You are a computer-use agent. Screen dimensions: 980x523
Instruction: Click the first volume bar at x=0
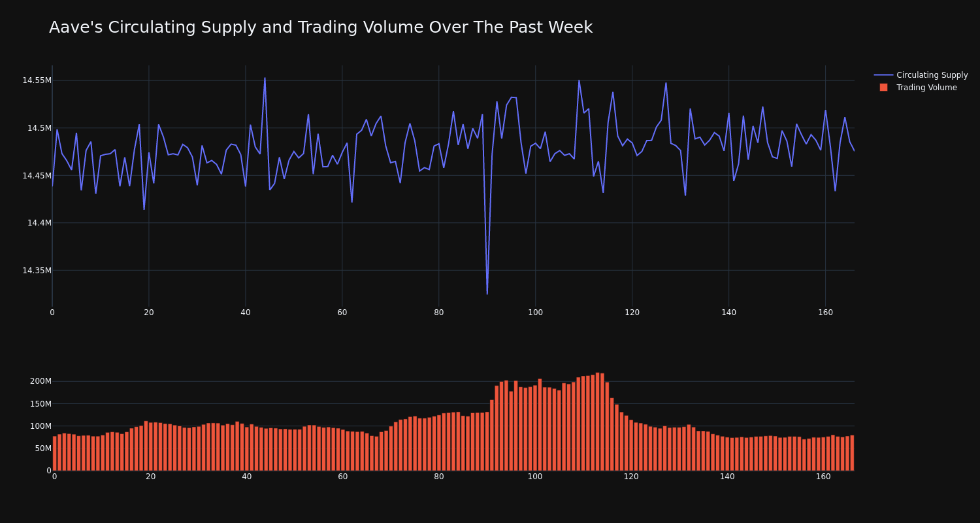[54, 453]
